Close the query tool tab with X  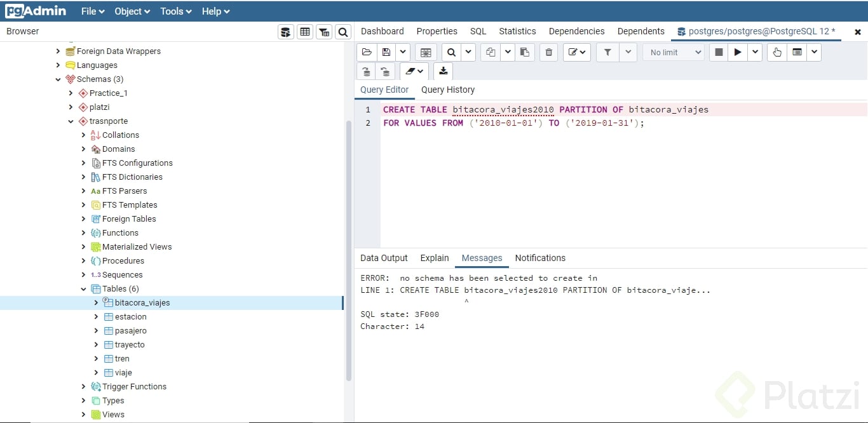click(858, 32)
